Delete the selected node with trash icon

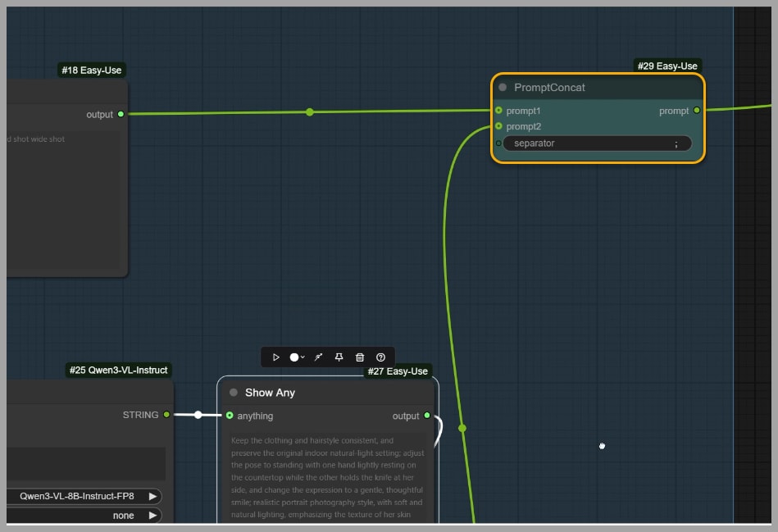coord(360,357)
